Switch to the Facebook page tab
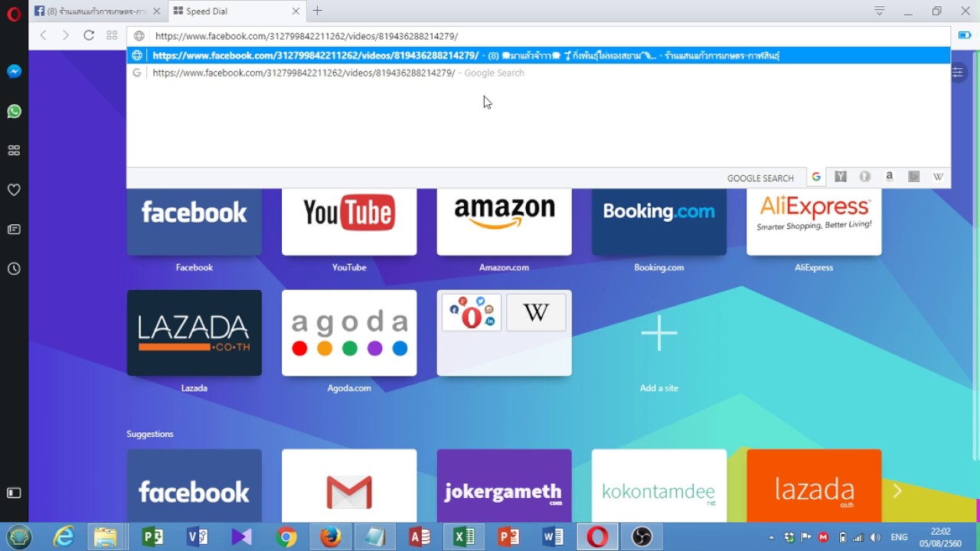 point(98,11)
